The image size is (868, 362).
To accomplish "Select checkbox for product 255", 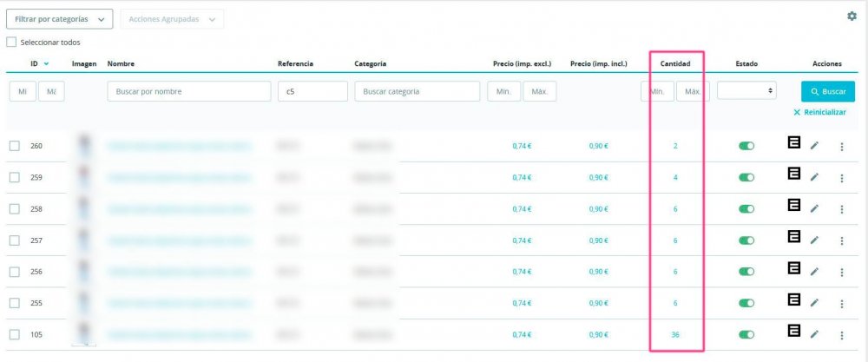I will (x=15, y=303).
